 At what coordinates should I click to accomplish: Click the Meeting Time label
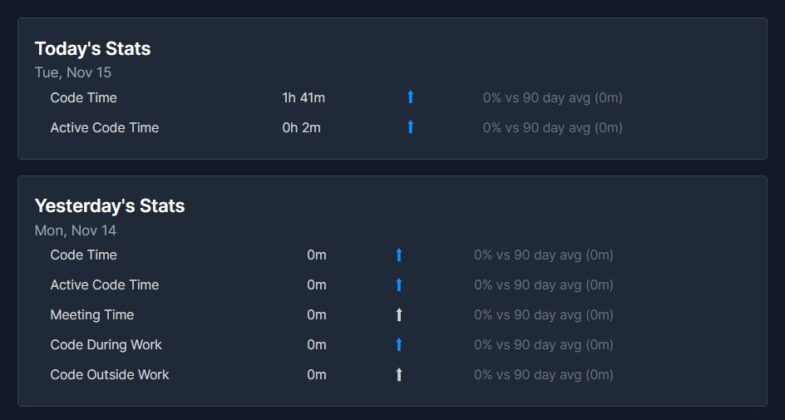tap(92, 315)
